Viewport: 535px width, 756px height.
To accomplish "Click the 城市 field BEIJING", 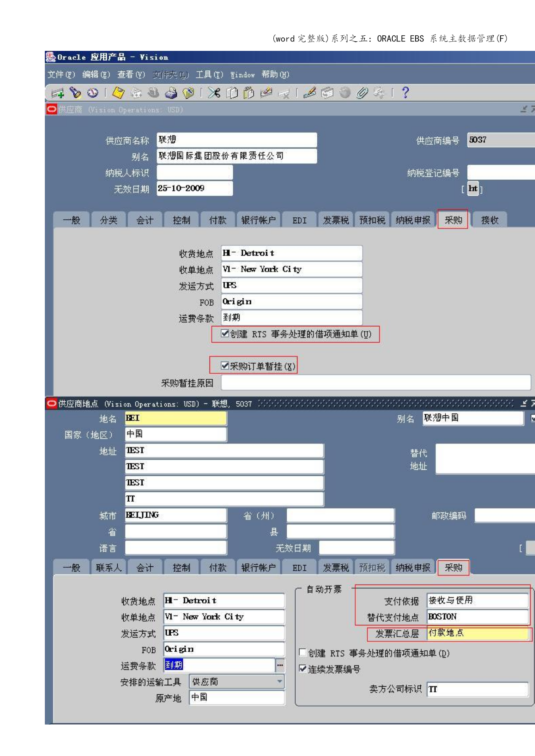I will pyautogui.click(x=175, y=515).
